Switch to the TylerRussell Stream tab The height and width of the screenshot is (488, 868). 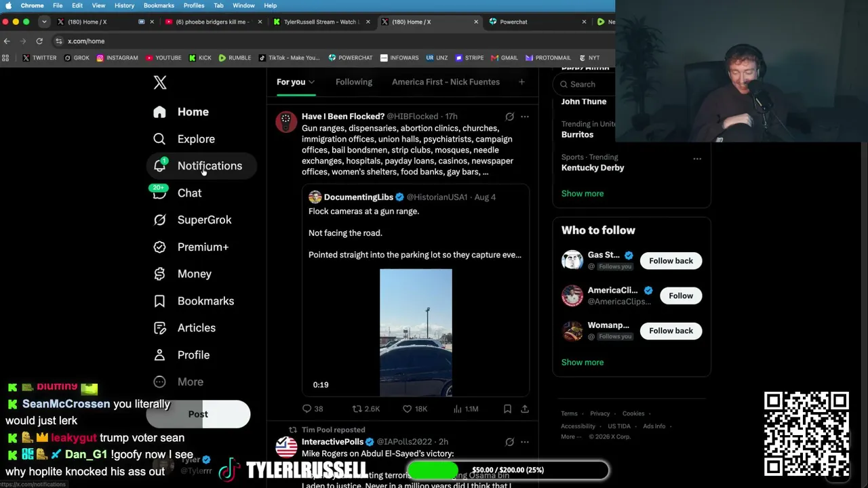(x=321, y=22)
